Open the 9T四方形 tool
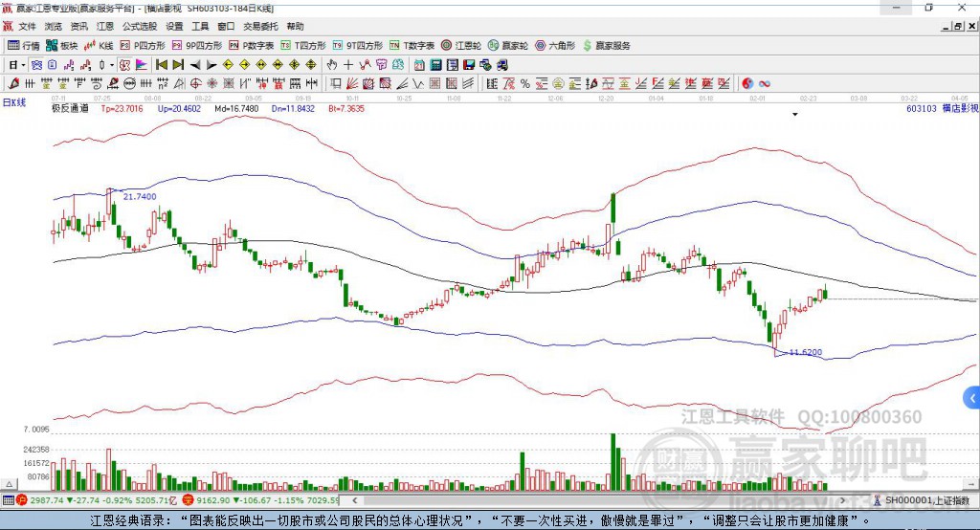980x530 pixels. click(x=358, y=46)
